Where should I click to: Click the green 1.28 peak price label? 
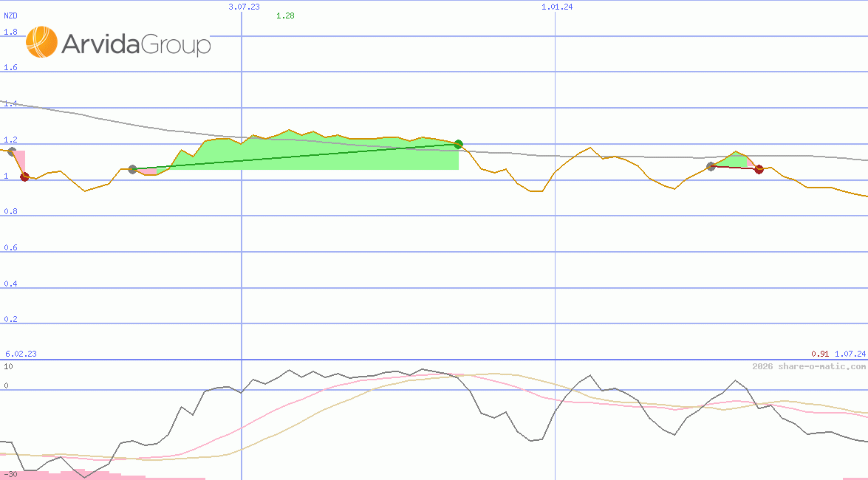coord(285,16)
